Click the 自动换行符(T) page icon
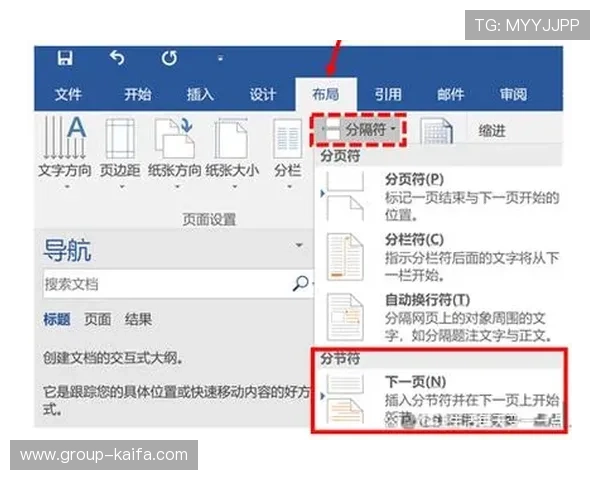This screenshot has height=480, width=600. [x=345, y=317]
